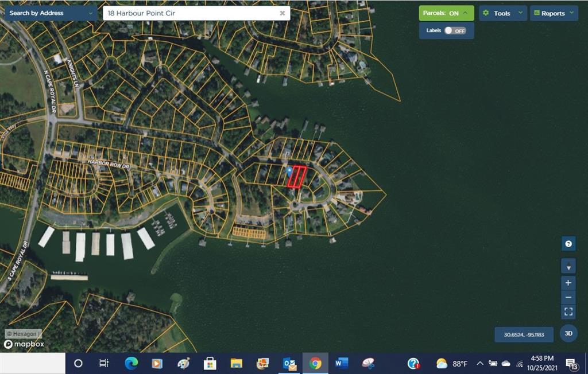Click the map help question mark icon
This screenshot has height=374, width=588.
pos(568,244)
